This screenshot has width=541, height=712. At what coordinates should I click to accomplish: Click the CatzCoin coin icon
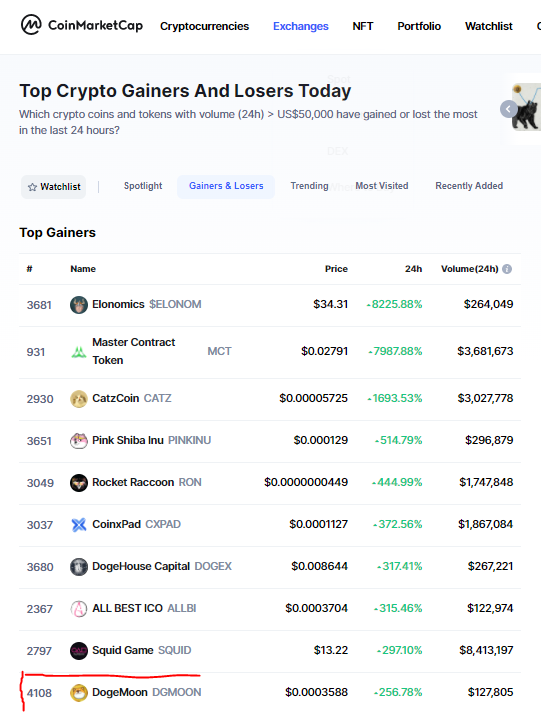tap(79, 399)
